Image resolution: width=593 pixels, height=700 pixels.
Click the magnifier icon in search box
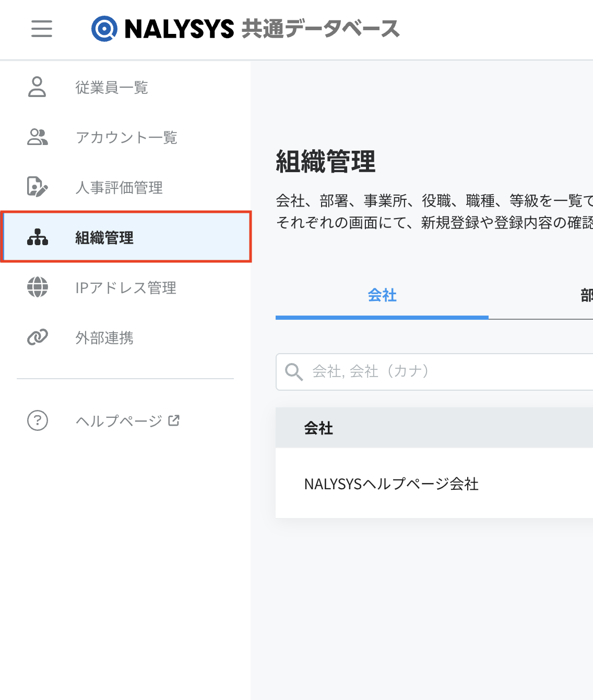(294, 372)
